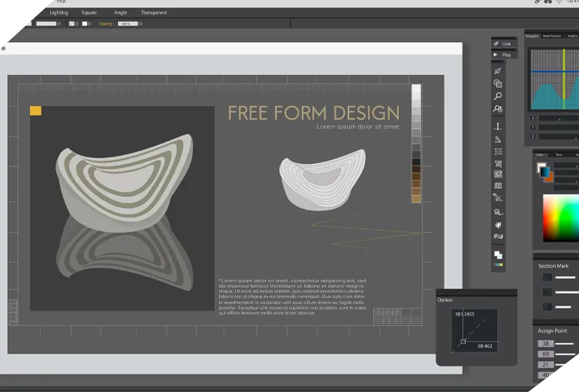Click the Assign Point value 69
579x392 pixels.
545,354
